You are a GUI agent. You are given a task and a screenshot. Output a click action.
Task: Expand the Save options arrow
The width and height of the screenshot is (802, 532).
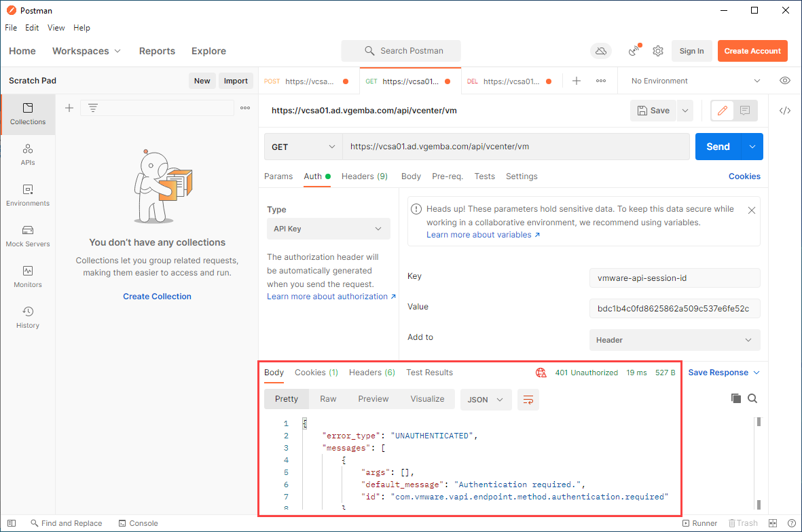pyautogui.click(x=685, y=111)
